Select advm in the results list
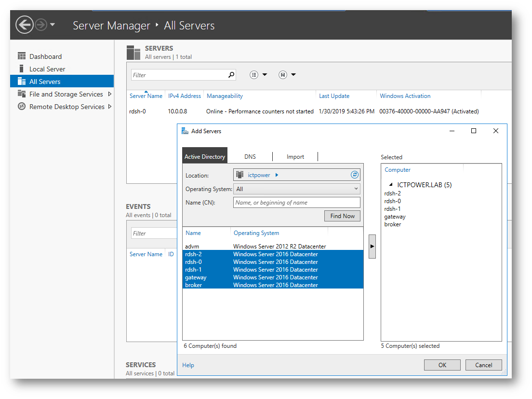The width and height of the screenshot is (532, 399). pos(192,247)
